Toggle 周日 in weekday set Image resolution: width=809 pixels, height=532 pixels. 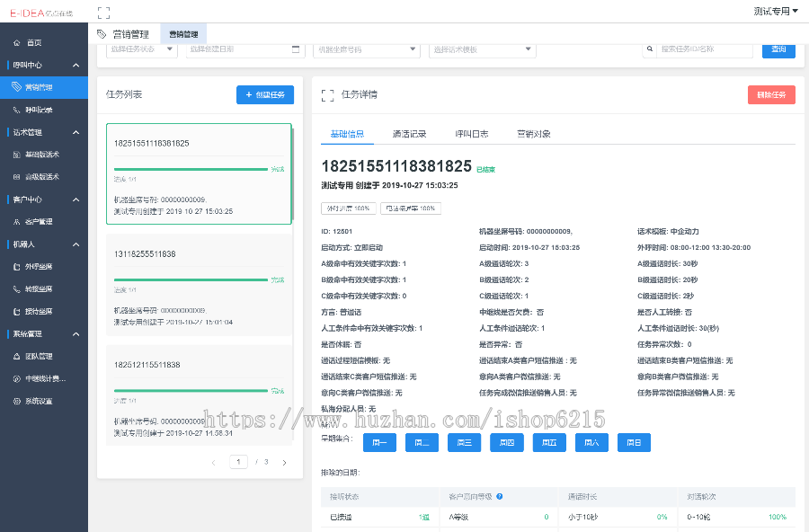pyautogui.click(x=634, y=443)
